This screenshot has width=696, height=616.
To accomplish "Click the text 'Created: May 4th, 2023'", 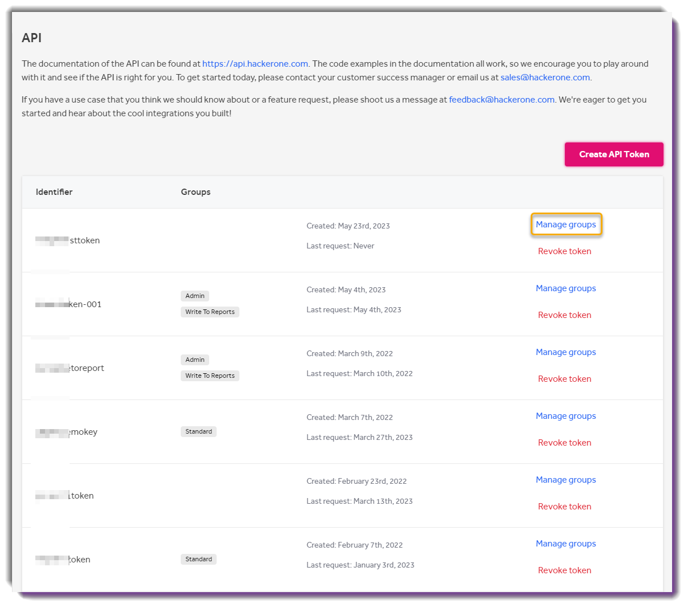I will [x=346, y=290].
